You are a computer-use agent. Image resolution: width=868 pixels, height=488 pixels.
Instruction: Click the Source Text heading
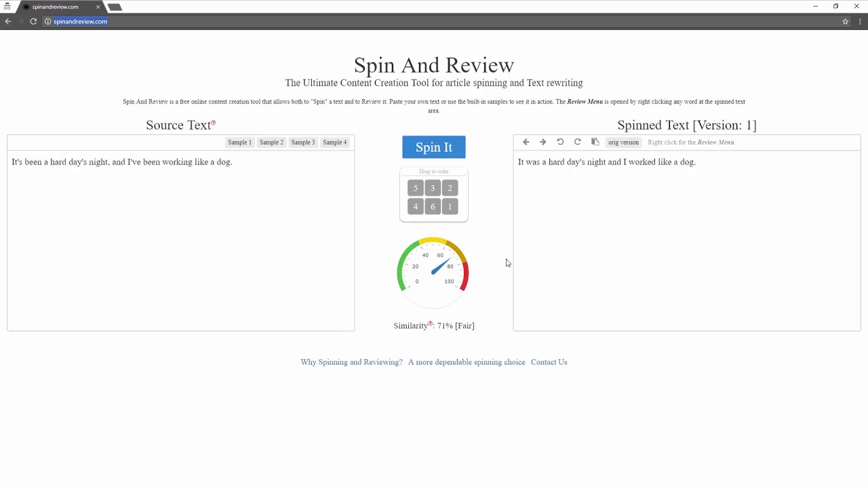tap(178, 125)
